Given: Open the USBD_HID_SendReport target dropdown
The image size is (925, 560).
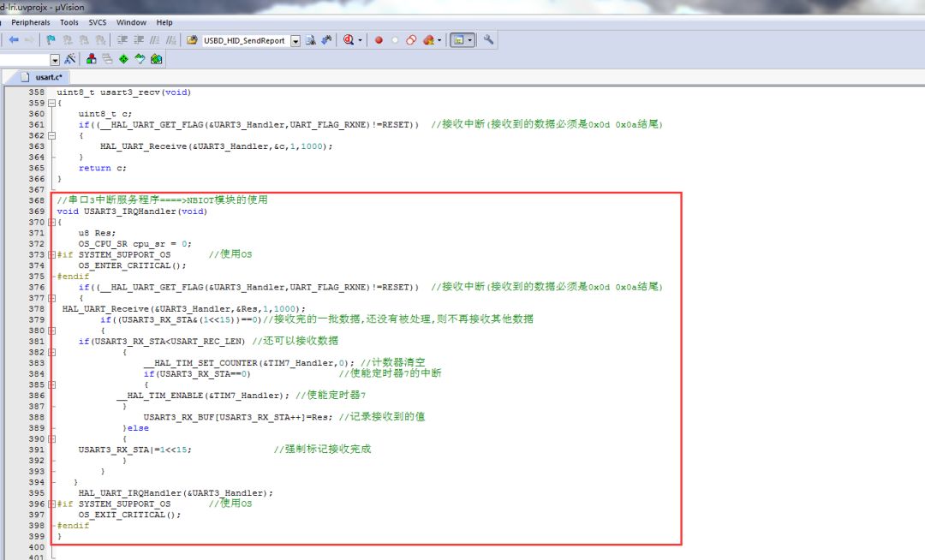Looking at the screenshot, I should pos(295,39).
